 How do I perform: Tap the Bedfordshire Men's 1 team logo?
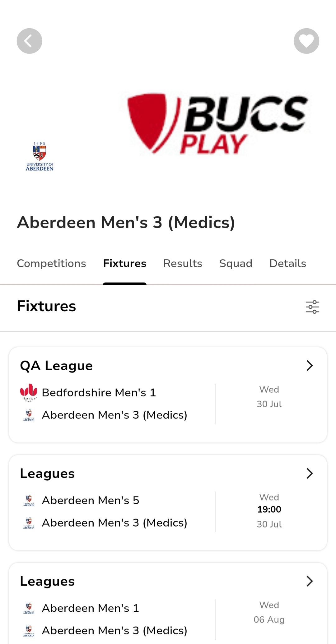click(x=29, y=393)
